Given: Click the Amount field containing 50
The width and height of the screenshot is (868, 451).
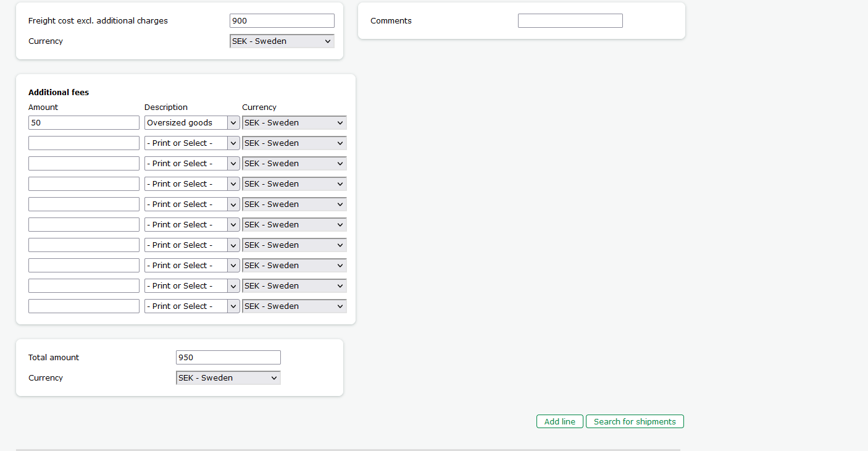Looking at the screenshot, I should pos(83,122).
